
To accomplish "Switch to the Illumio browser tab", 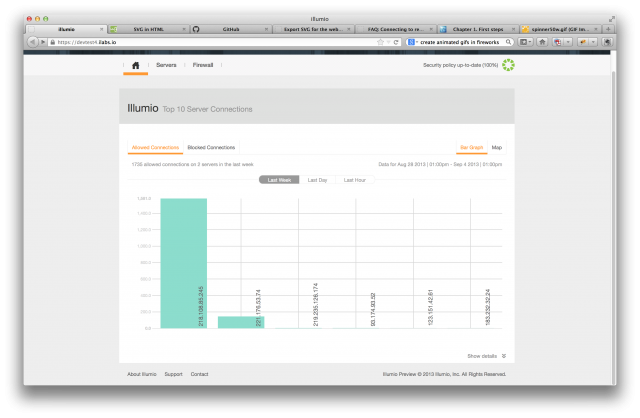I will click(66, 29).
